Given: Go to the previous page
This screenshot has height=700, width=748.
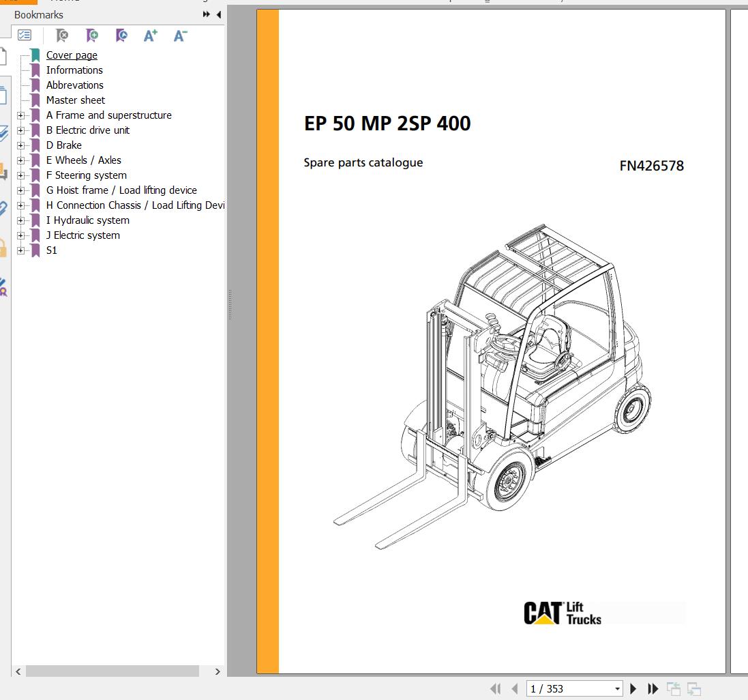Looking at the screenshot, I should pos(514,688).
